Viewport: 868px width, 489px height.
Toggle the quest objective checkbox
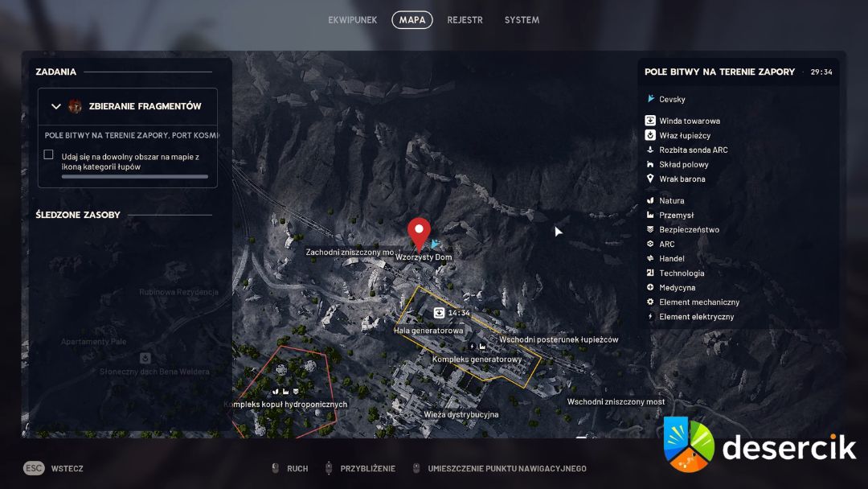tap(48, 154)
